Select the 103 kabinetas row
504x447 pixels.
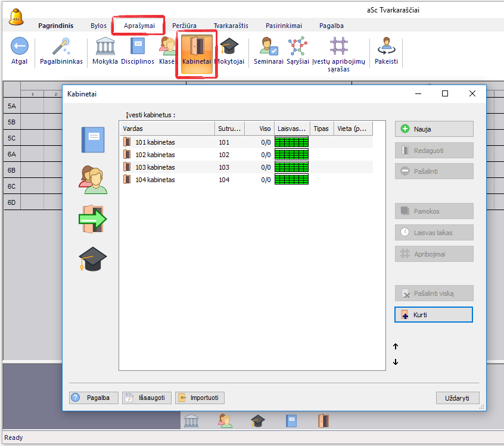pyautogui.click(x=247, y=167)
